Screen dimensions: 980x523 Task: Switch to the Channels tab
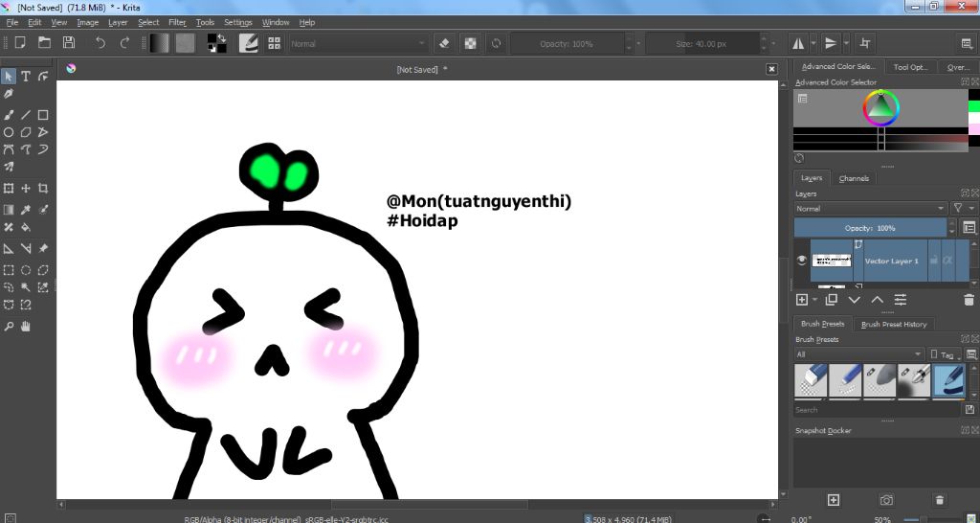point(854,178)
